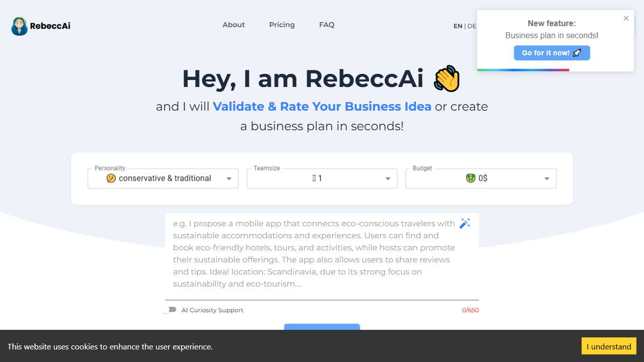Click the rainbow gradient bar under the popup
This screenshot has height=362, width=644.
523,70
